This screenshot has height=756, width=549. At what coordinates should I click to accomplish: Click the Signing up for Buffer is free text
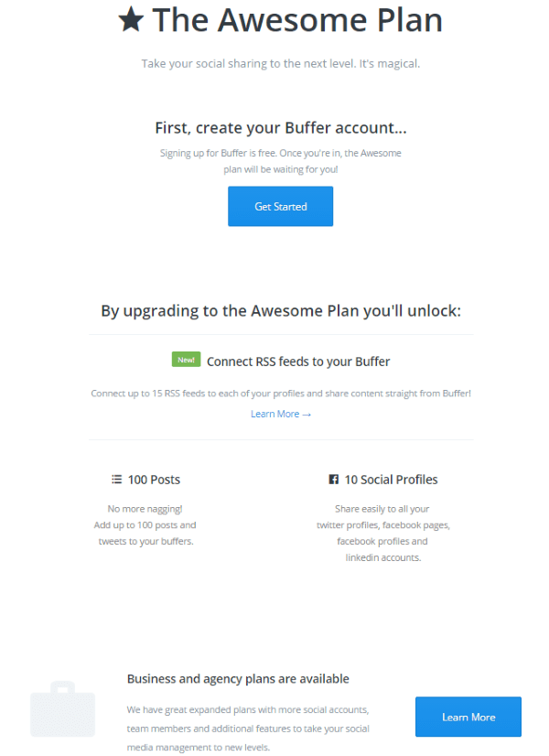point(281,161)
